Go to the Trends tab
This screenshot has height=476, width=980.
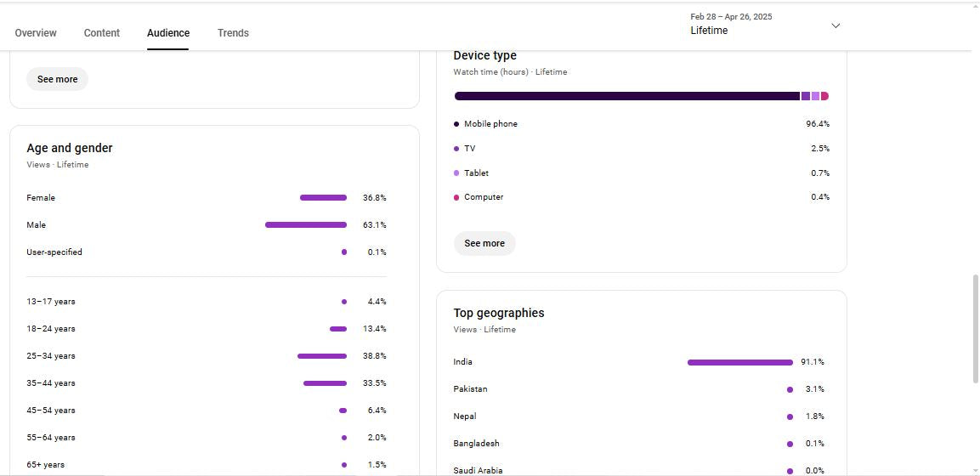(x=233, y=33)
